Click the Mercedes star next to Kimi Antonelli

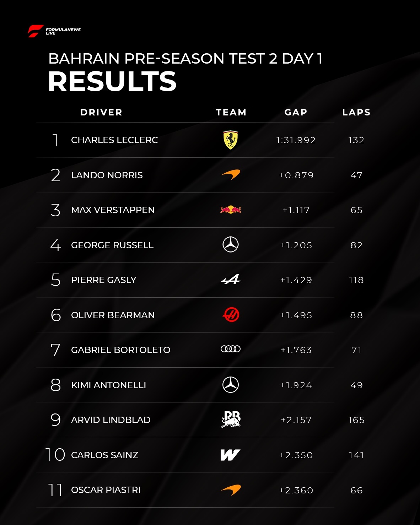pos(231,385)
